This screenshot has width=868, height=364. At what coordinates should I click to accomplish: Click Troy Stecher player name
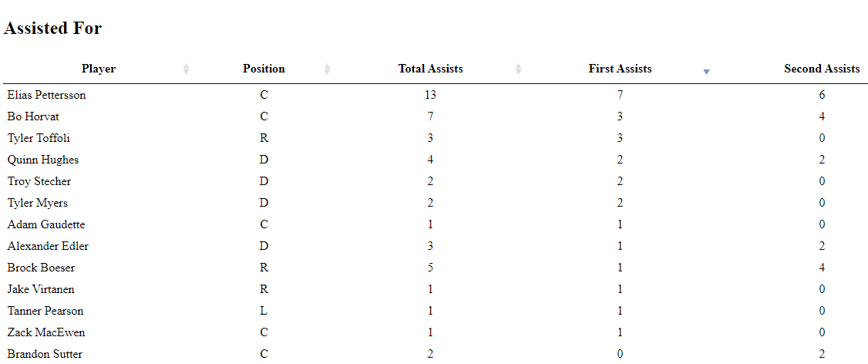[39, 181]
